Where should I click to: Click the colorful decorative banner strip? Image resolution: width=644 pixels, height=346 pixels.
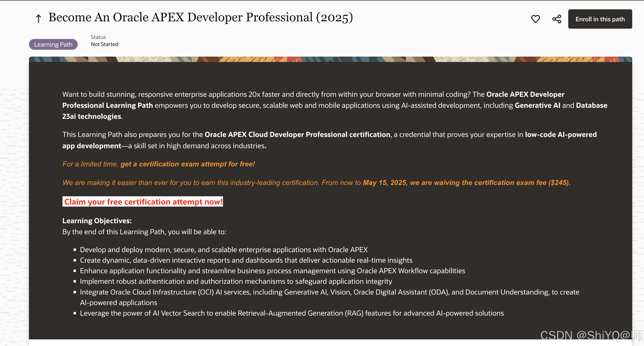coord(330,59)
